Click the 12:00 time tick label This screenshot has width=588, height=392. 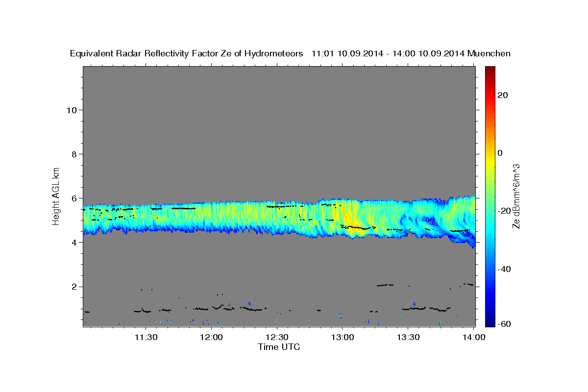(x=211, y=338)
